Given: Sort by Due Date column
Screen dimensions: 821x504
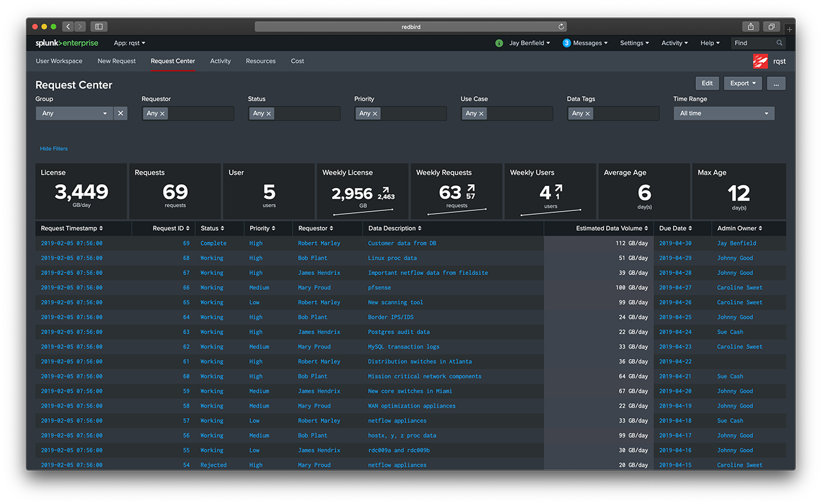Looking at the screenshot, I should (x=677, y=228).
